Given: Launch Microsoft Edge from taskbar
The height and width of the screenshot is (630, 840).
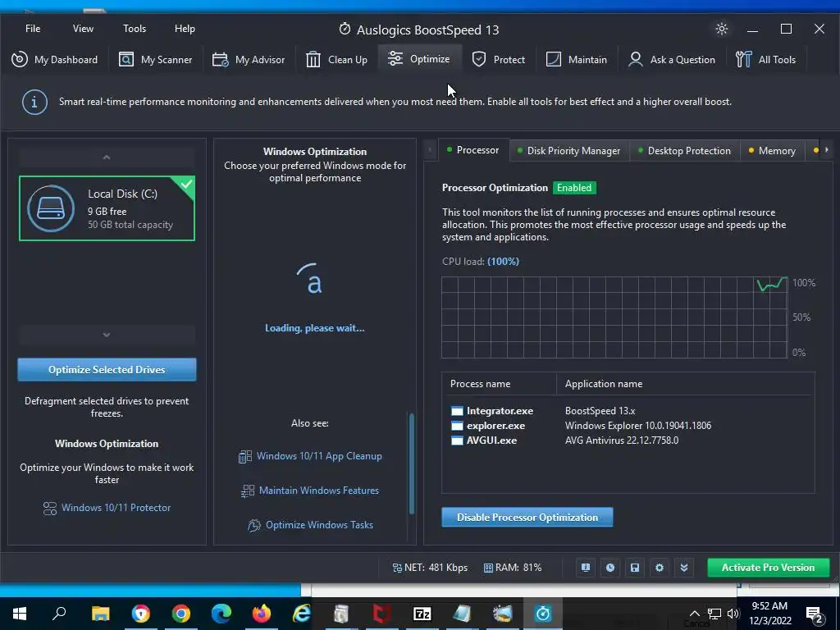Looking at the screenshot, I should point(221,614).
